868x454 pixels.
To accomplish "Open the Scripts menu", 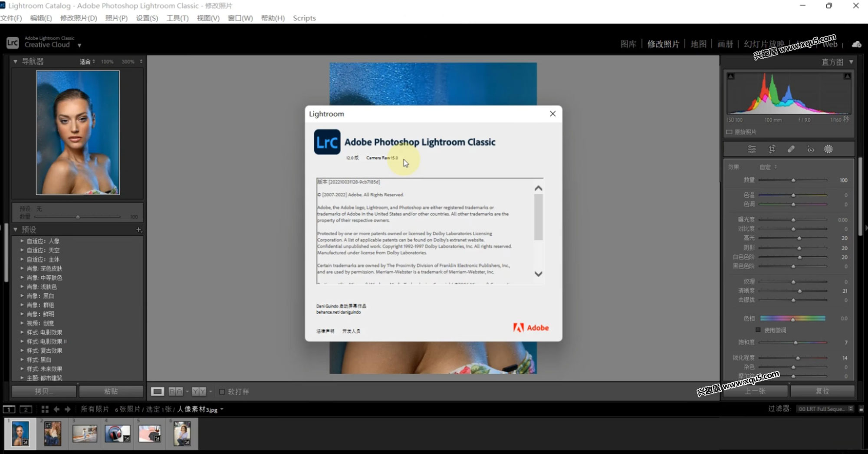I will tap(304, 18).
